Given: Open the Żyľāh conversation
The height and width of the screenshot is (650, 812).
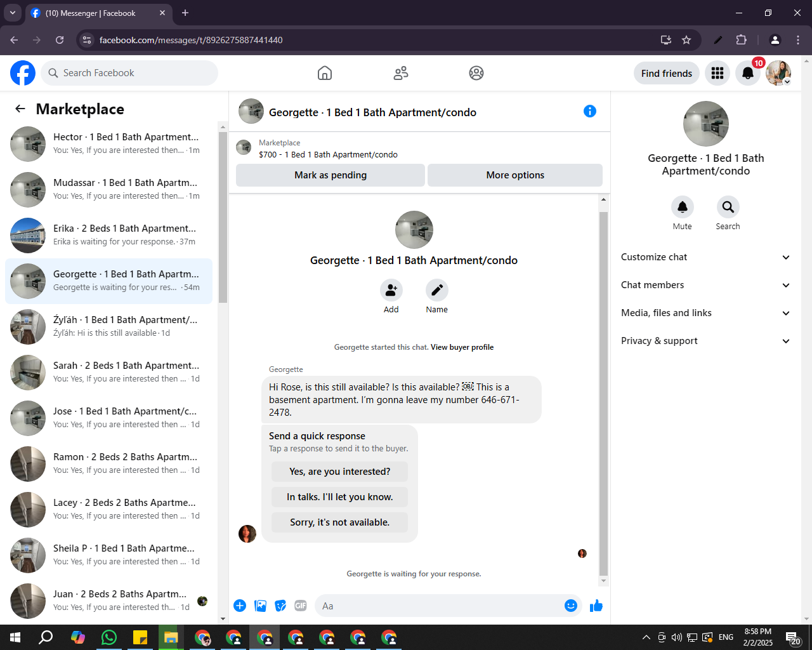Looking at the screenshot, I should [x=109, y=327].
